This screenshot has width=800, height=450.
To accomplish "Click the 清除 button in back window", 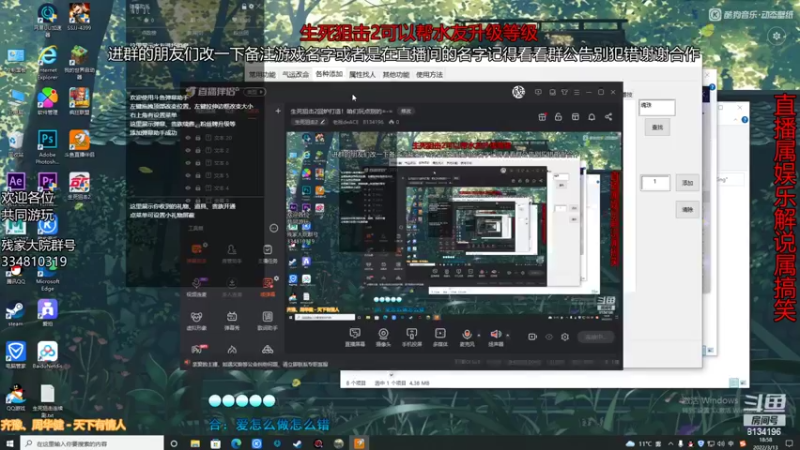I will [x=687, y=209].
